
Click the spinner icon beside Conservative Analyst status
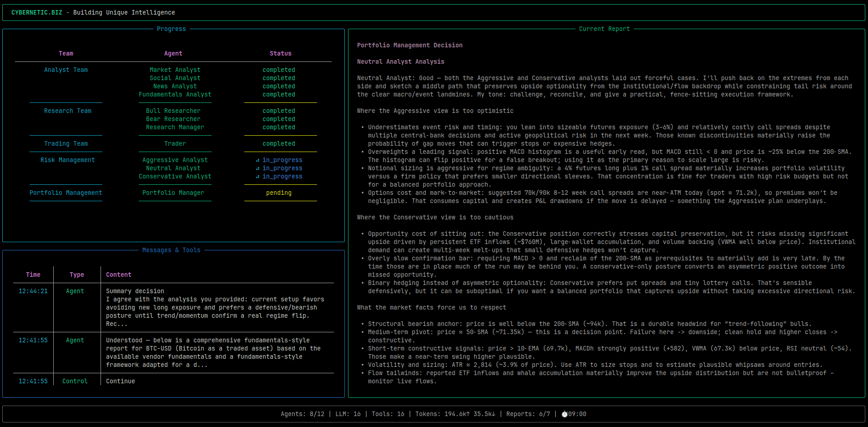pos(257,177)
